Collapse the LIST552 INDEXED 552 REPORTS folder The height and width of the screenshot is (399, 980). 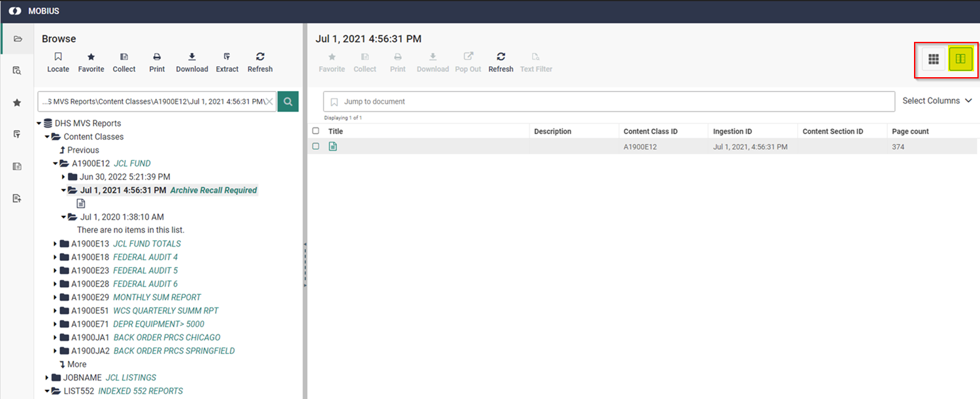(x=47, y=390)
